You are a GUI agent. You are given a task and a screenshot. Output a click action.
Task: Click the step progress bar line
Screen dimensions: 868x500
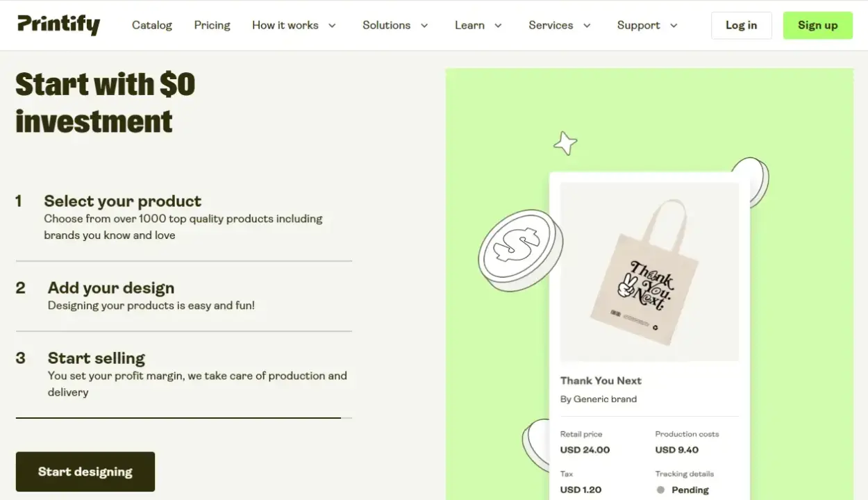[x=178, y=418]
